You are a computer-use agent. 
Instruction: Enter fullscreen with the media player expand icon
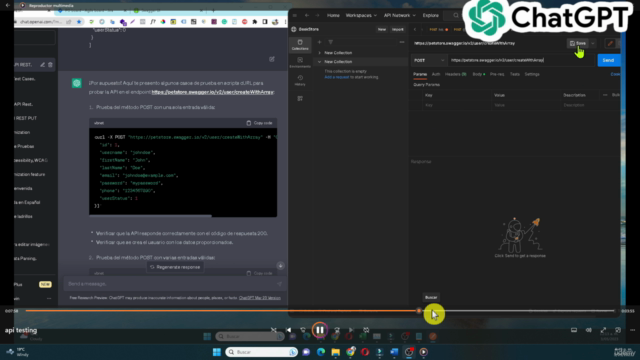click(603, 330)
